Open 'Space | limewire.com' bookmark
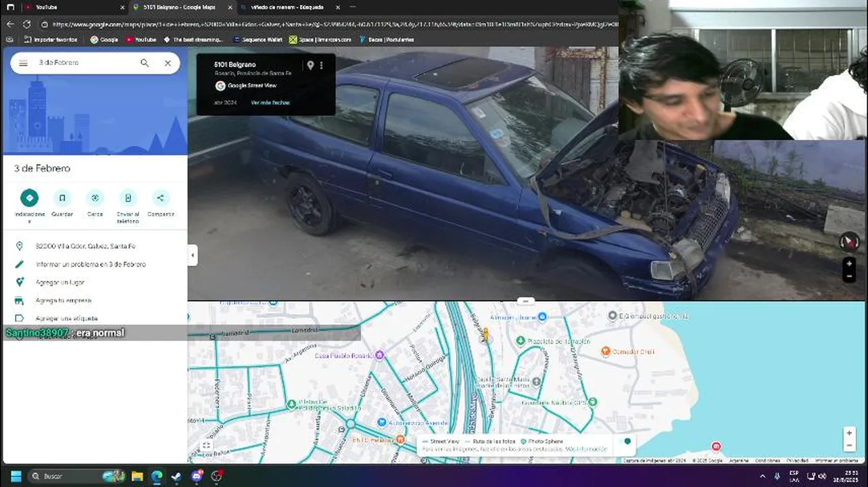868x487 pixels. pyautogui.click(x=320, y=40)
